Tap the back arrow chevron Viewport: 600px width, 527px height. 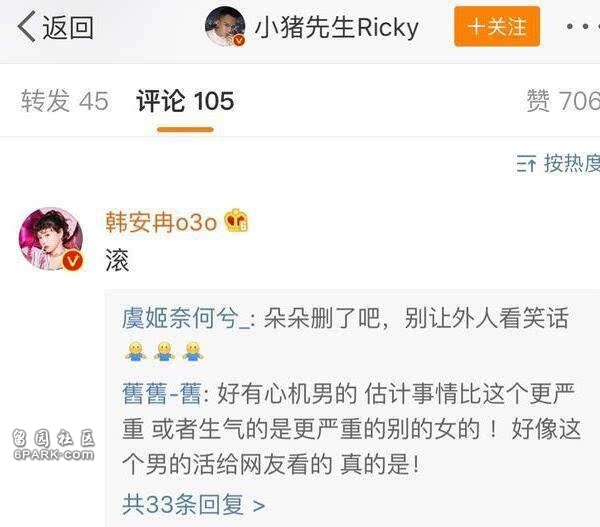click(26, 26)
